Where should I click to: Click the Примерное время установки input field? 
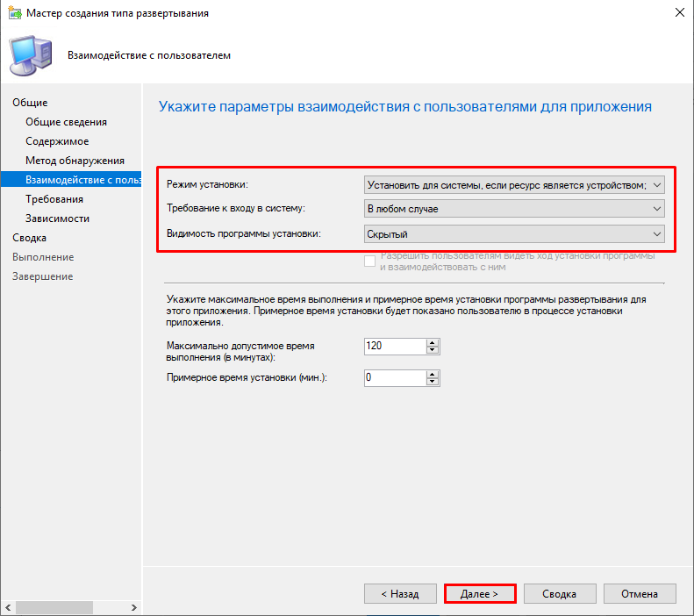tap(395, 378)
